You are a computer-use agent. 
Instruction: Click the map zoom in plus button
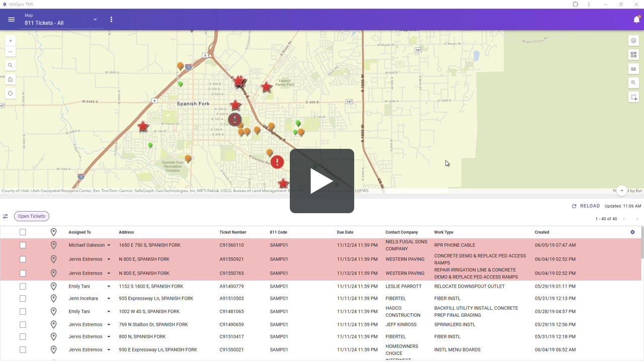[10, 41]
